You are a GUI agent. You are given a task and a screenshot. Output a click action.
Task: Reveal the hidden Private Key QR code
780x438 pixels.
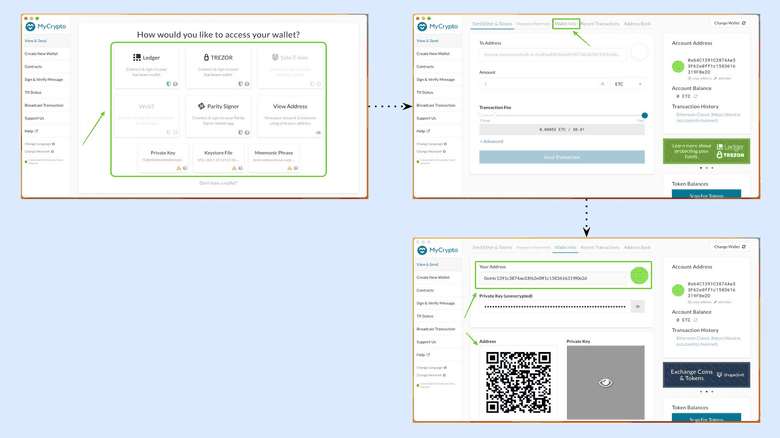[x=605, y=382]
